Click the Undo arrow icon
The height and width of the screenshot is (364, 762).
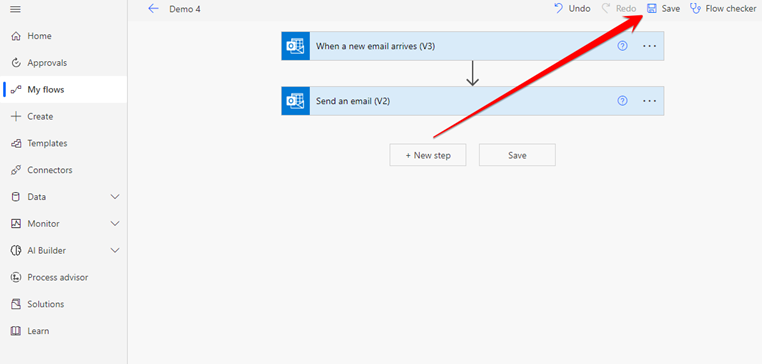pyautogui.click(x=559, y=8)
